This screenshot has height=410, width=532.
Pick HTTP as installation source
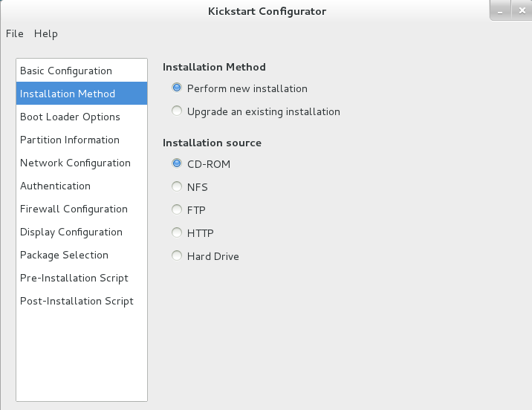[x=177, y=233]
